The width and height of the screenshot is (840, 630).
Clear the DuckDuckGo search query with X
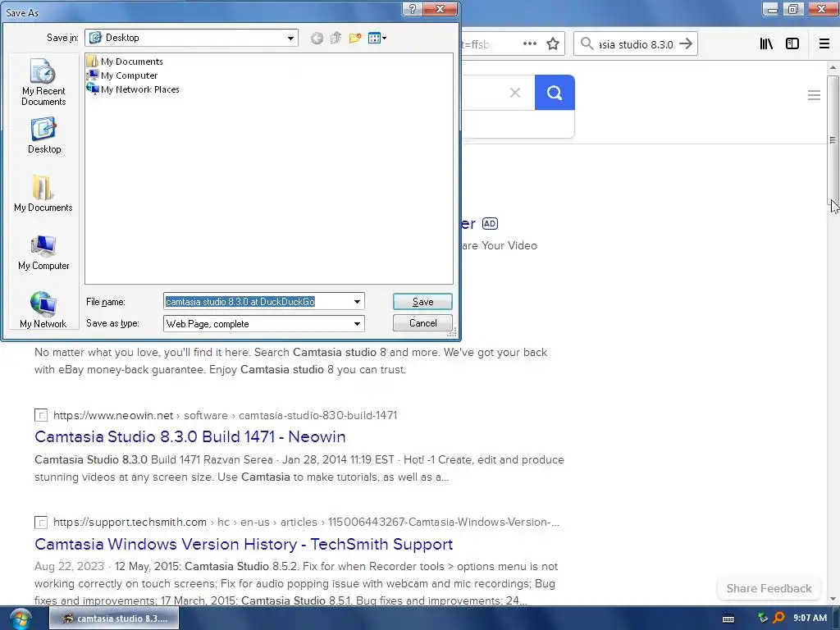click(515, 93)
